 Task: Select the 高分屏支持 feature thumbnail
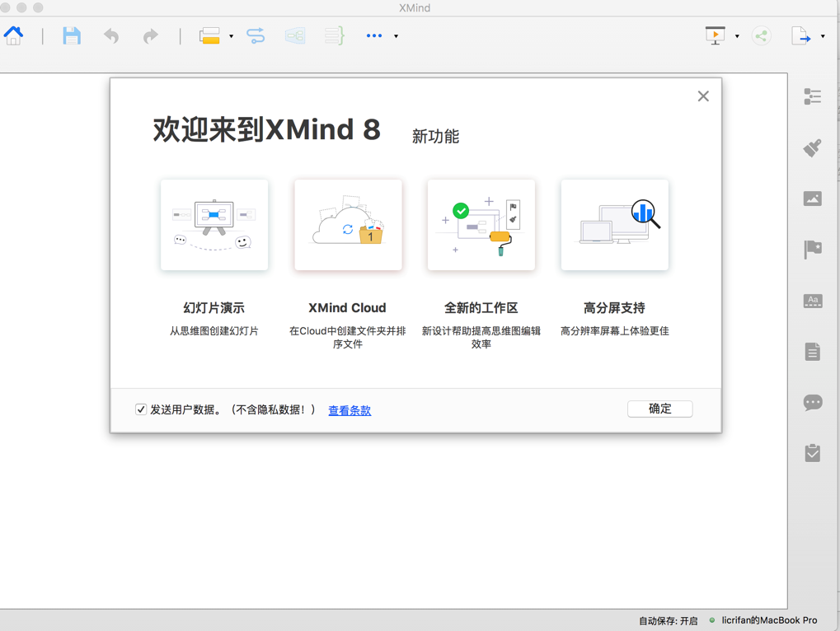point(614,225)
